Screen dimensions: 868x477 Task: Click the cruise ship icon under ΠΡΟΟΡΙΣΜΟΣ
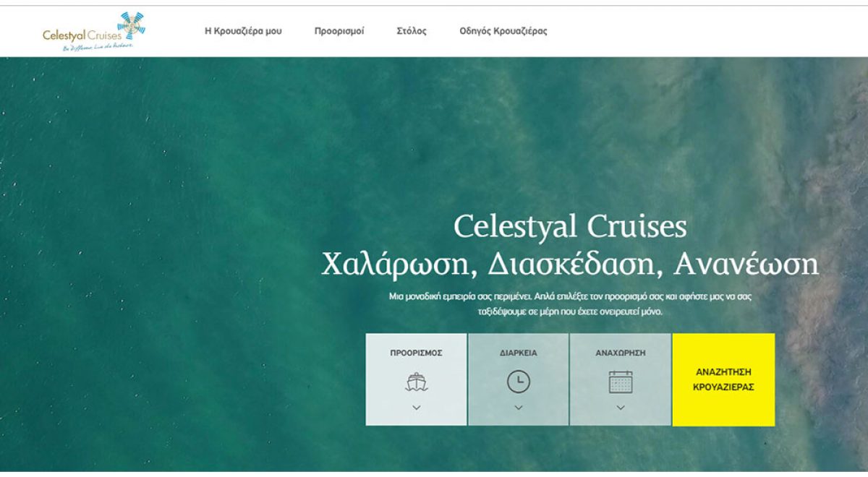pyautogui.click(x=416, y=382)
